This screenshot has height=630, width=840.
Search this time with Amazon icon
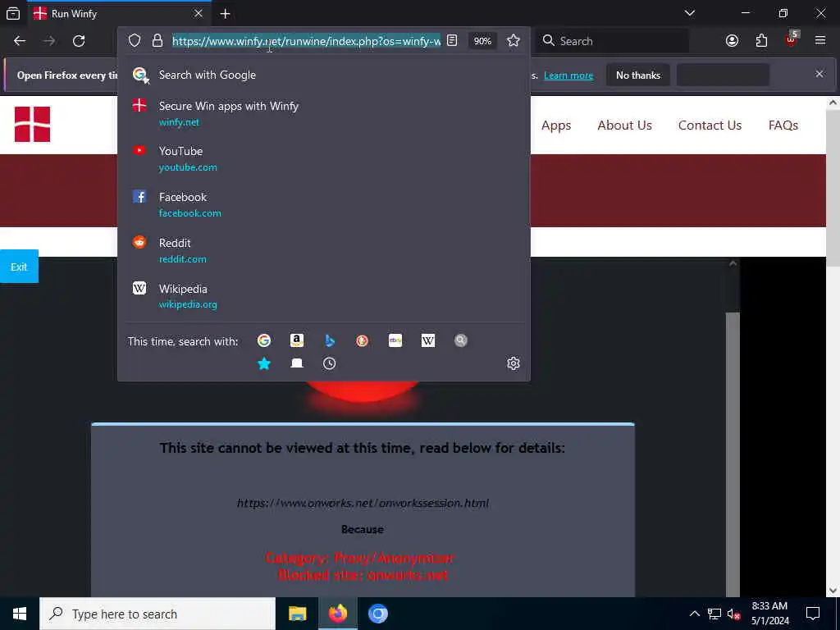297,340
